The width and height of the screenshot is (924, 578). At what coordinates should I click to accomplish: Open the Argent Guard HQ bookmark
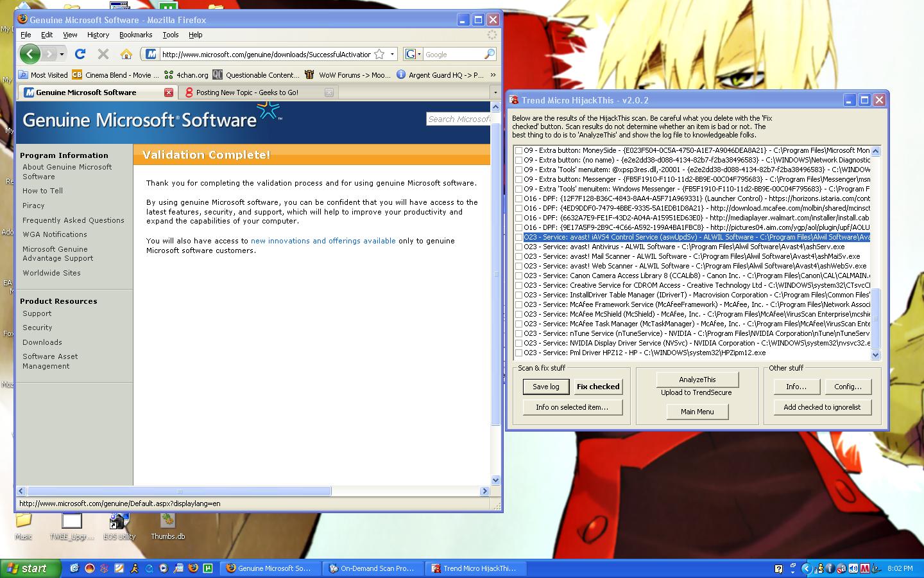(440, 74)
